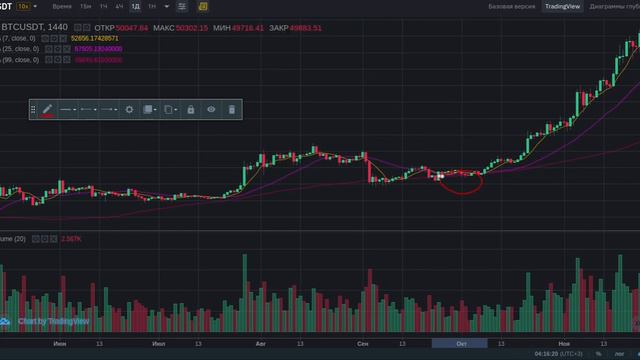Viewport: 640px width, 360px height.
Task: Click the Сен label on time axis
Action: click(x=362, y=344)
